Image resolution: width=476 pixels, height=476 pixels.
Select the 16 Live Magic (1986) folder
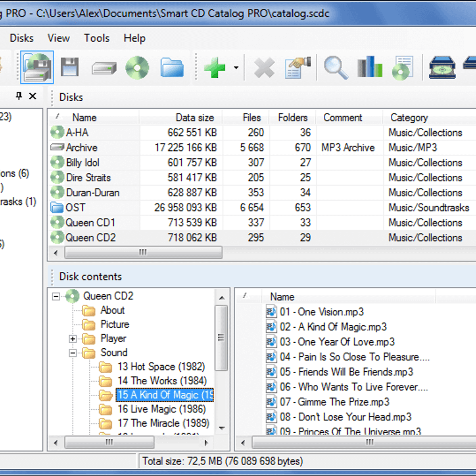pyautogui.click(x=163, y=409)
